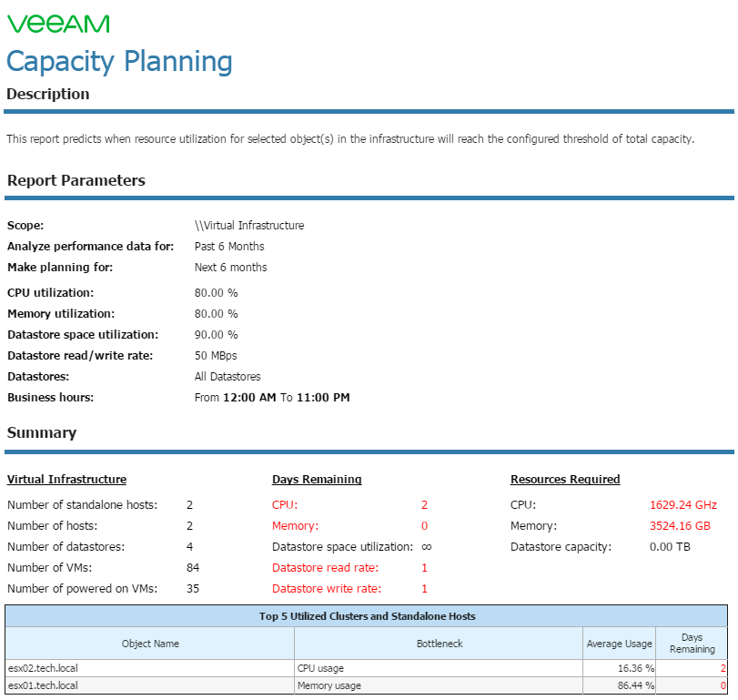Select the required CPU value 1629.24 GHz

point(682,505)
